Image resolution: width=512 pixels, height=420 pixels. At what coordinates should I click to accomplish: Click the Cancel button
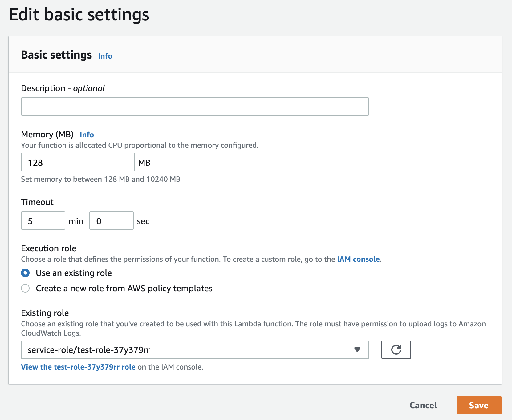(423, 405)
